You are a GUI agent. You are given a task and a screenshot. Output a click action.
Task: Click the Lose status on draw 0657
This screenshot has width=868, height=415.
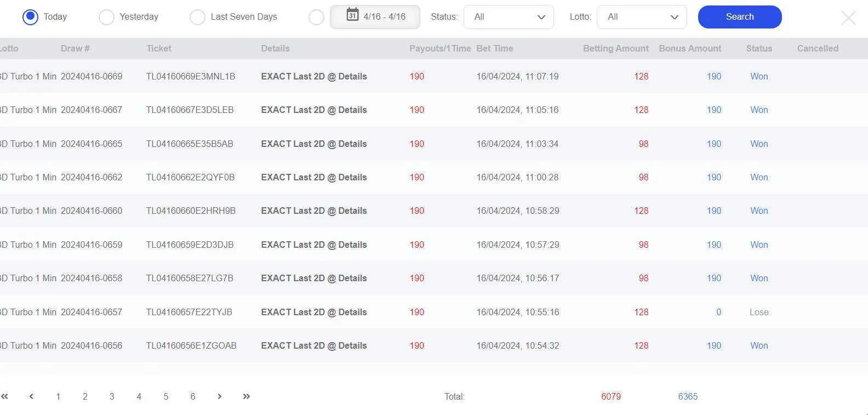coord(759,312)
